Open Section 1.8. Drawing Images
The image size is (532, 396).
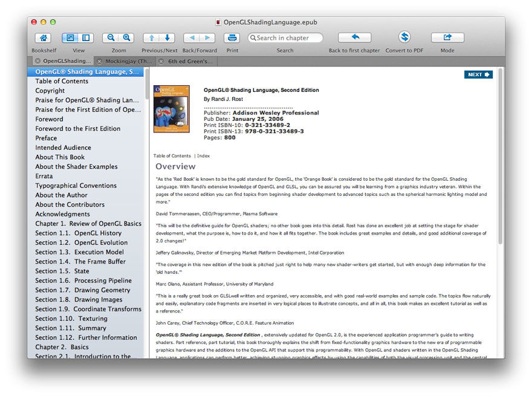coord(85,300)
